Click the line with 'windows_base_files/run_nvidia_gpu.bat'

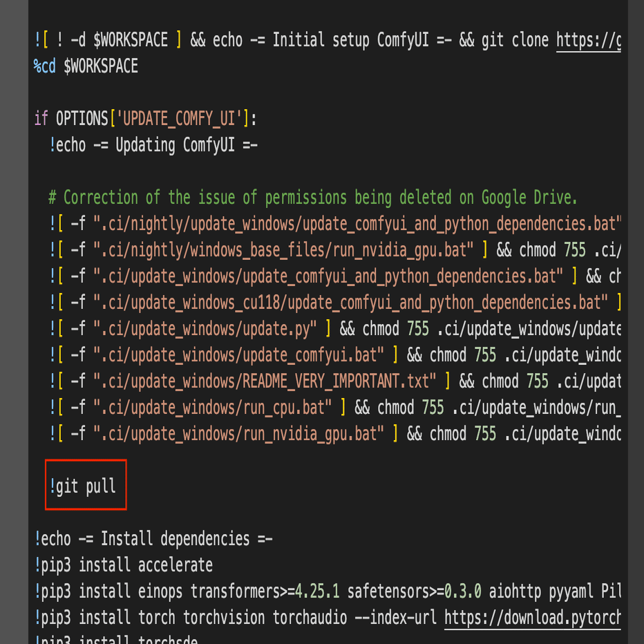[x=334, y=249]
